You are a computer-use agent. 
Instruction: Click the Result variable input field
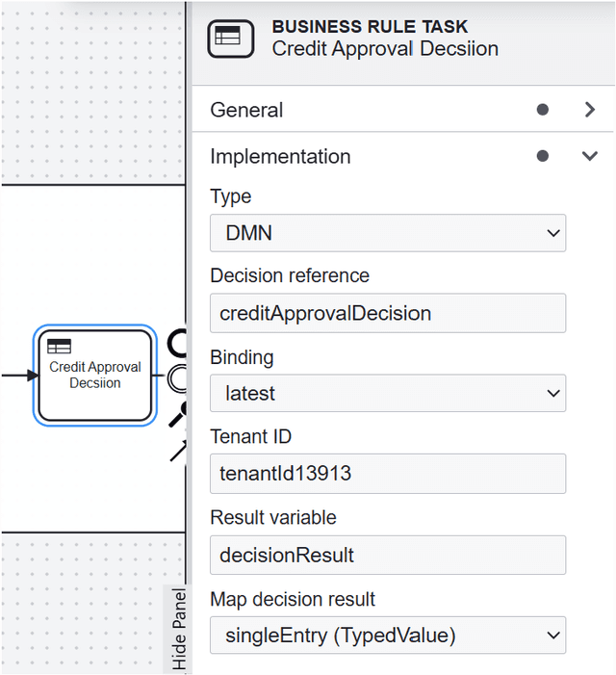pyautogui.click(x=388, y=555)
